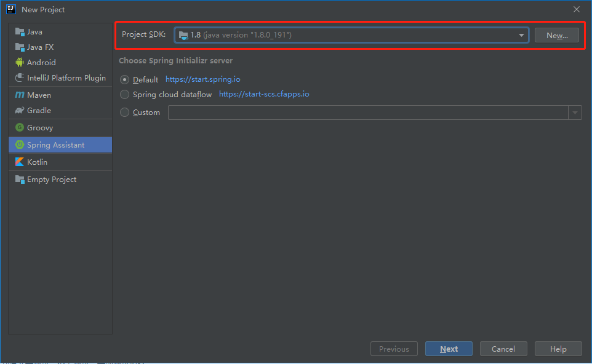Click the 1.8 java version SDK text
592x364 pixels.
[x=241, y=35]
